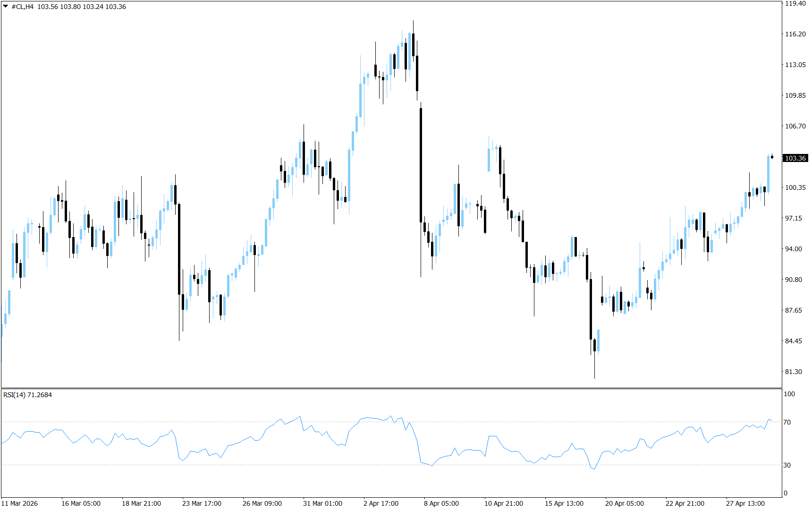The image size is (812, 510).
Task: Click the RSI value reading 71.2684
Action: (40, 396)
